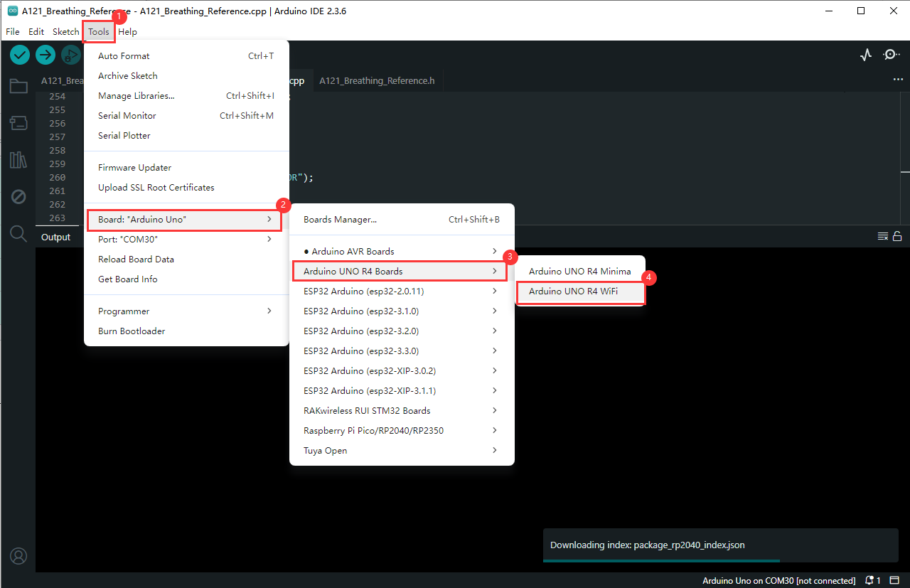Open the Boards Manager sidebar icon
910x588 pixels.
[x=18, y=123]
